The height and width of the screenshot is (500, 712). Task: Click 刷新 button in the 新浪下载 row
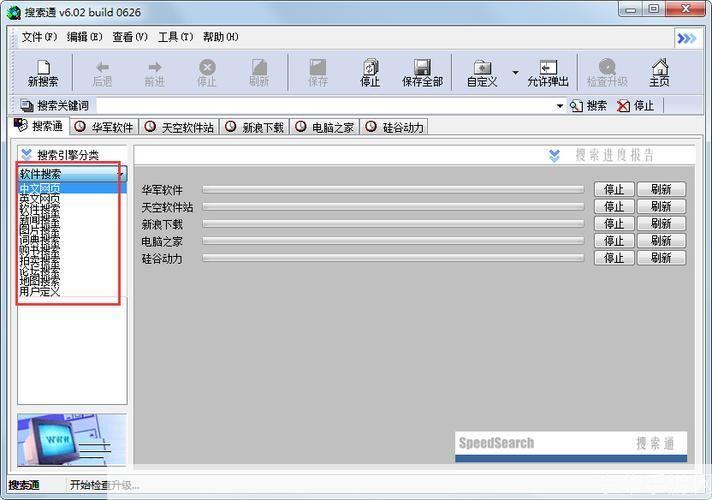(661, 224)
